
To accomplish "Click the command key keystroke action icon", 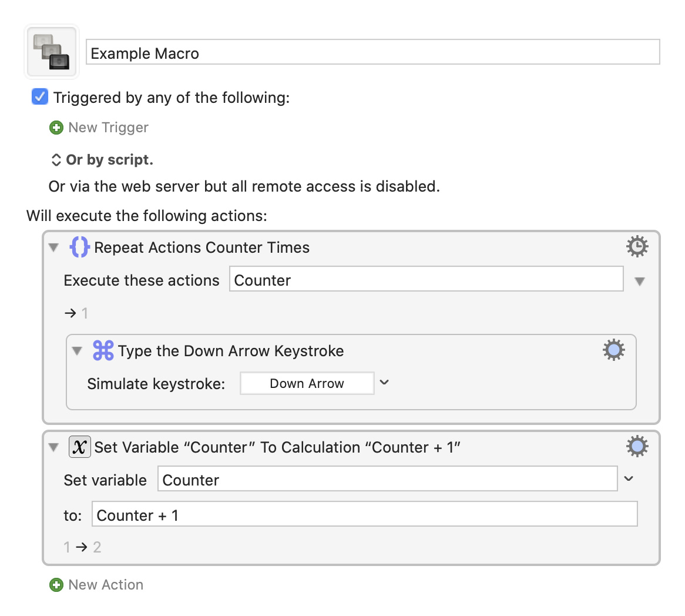I will (103, 351).
